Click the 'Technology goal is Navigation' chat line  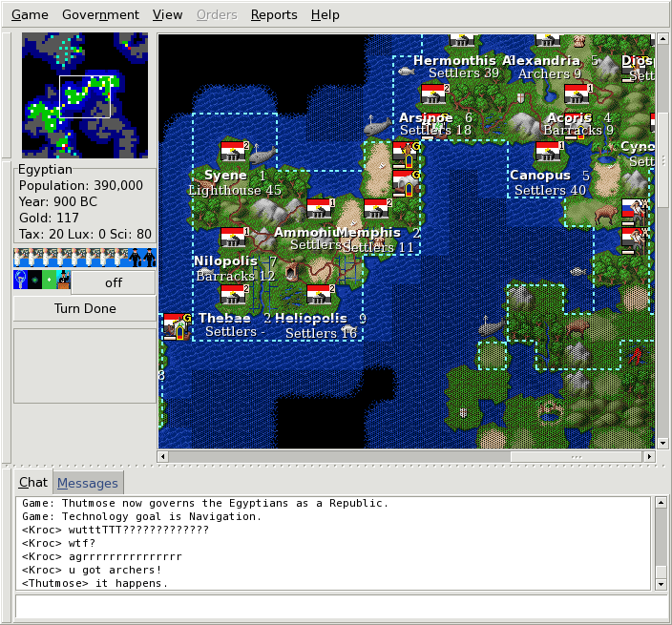point(141,516)
